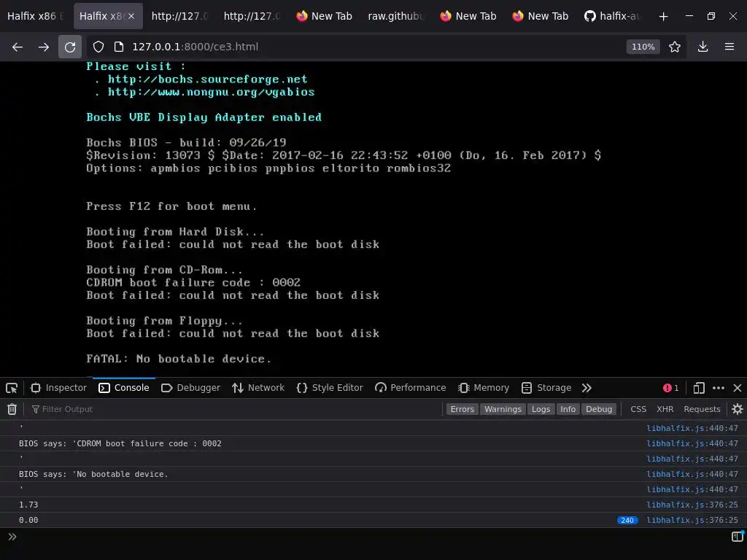The image size is (747, 560).
Task: Open the tracking protection shield
Action: click(x=98, y=47)
